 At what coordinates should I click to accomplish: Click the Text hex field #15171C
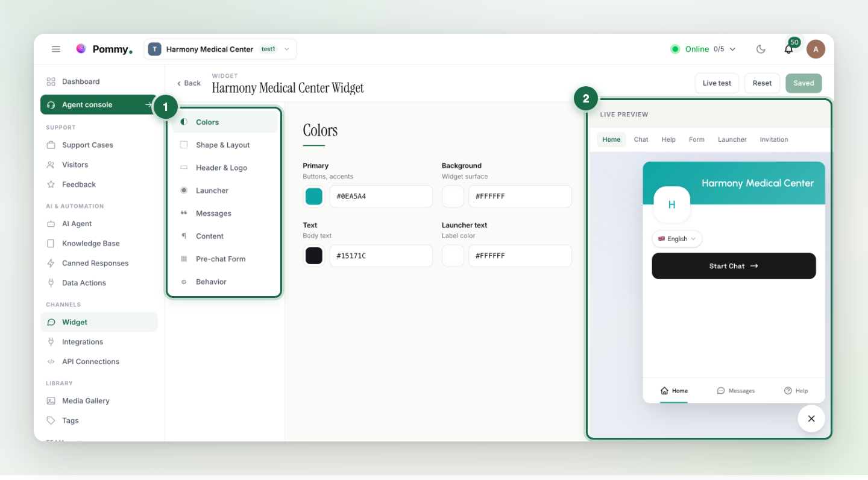381,256
